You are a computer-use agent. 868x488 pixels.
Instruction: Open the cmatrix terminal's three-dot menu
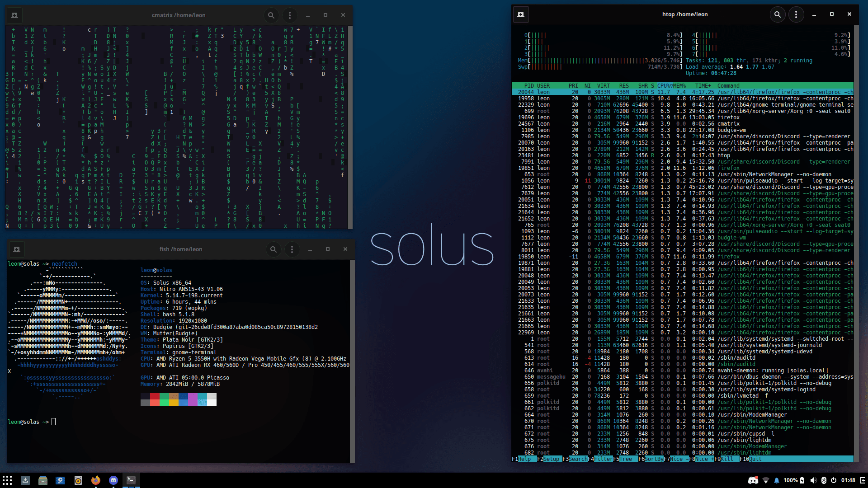[290, 15]
